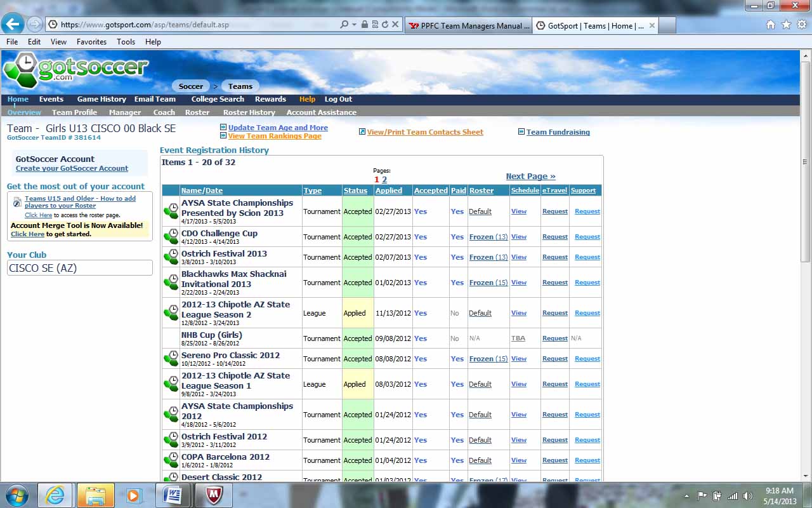Click the GotSoccer logo

[75, 69]
